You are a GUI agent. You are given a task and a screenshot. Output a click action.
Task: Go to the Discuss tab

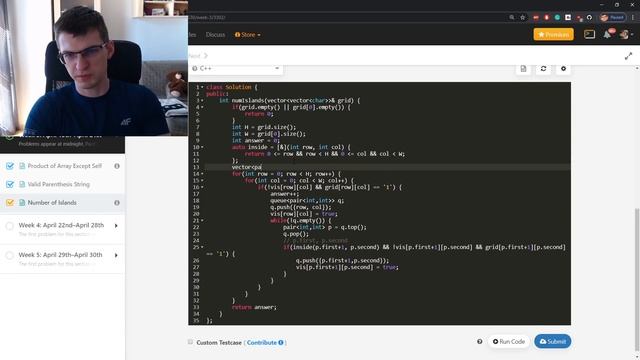coord(215,35)
